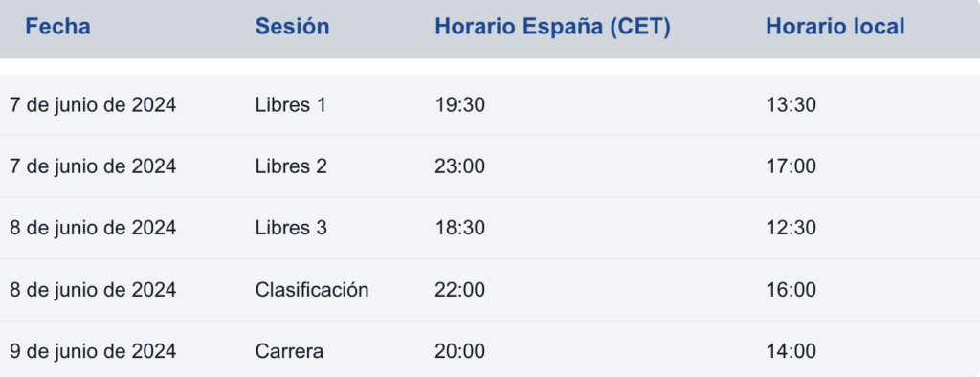
Task: Select the Horario local column header
Action: point(835,27)
